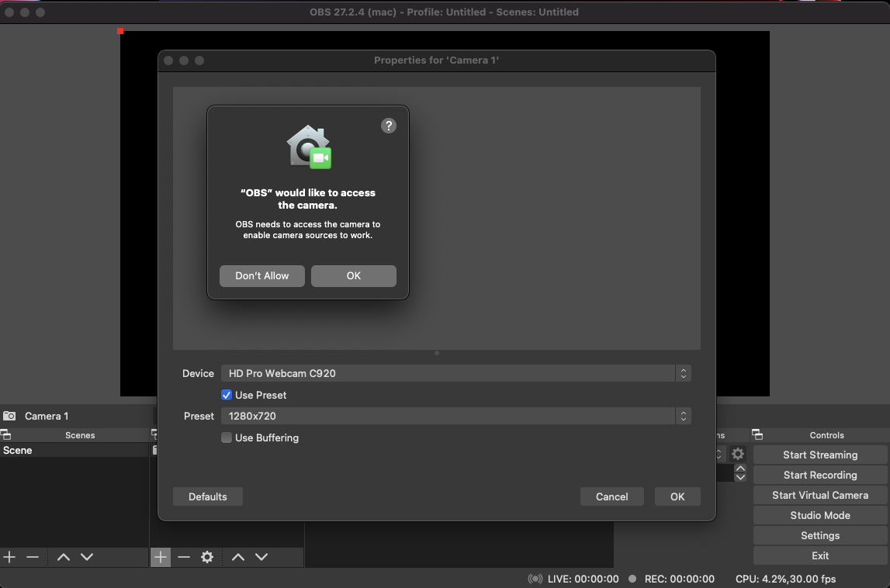Cancel the Camera 1 properties dialog
The image size is (890, 588).
click(x=612, y=496)
